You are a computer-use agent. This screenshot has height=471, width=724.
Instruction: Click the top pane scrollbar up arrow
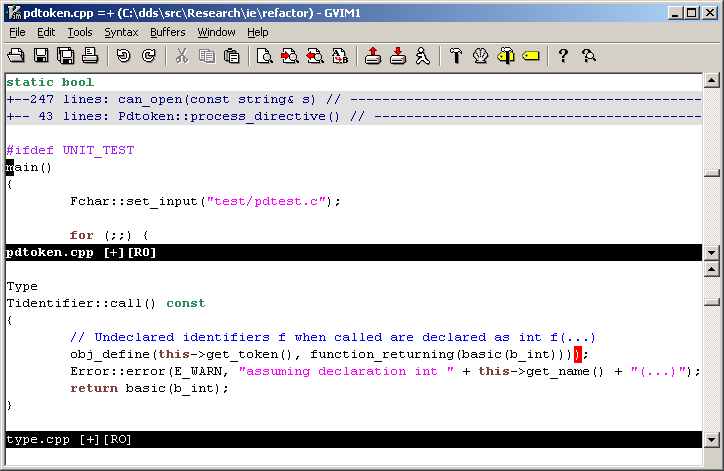[x=712, y=81]
